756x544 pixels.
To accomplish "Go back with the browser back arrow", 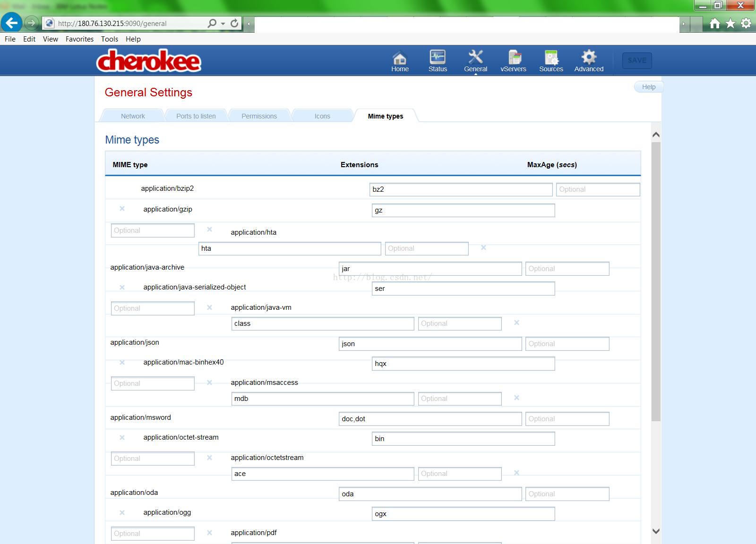I will point(11,23).
